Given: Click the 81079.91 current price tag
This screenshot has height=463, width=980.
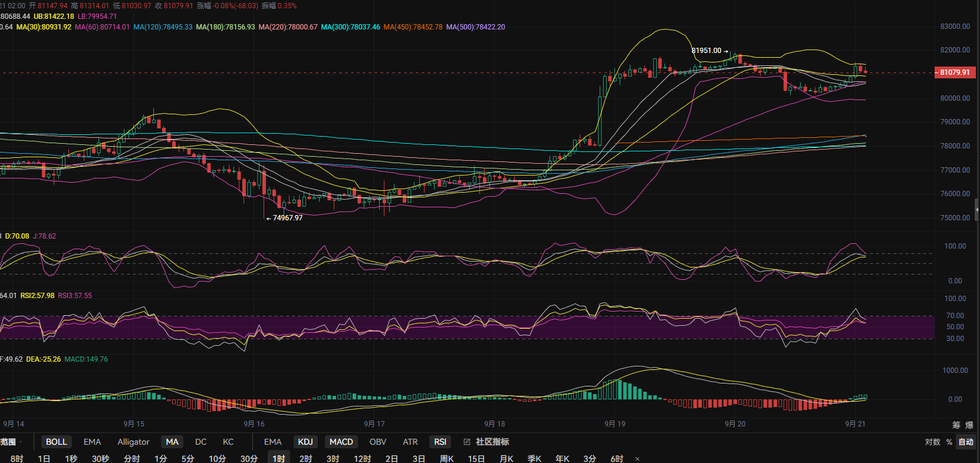Looking at the screenshot, I should tap(954, 72).
